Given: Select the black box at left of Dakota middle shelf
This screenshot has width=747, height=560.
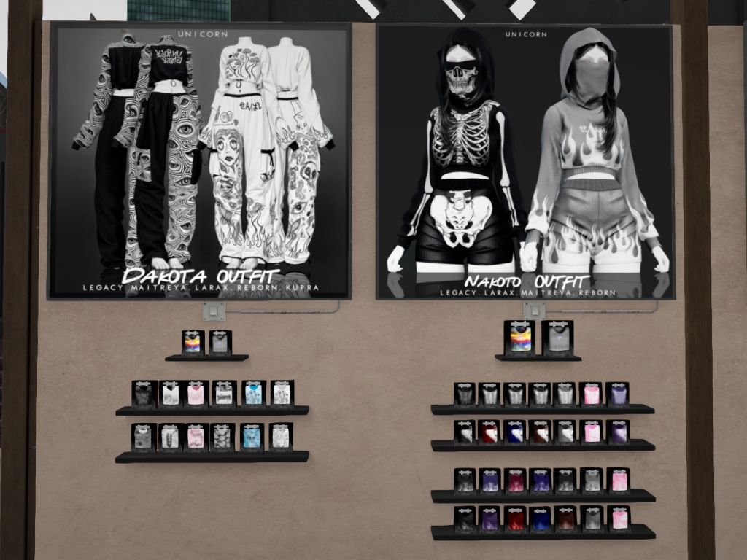Looking at the screenshot, I should pyautogui.click(x=144, y=394).
